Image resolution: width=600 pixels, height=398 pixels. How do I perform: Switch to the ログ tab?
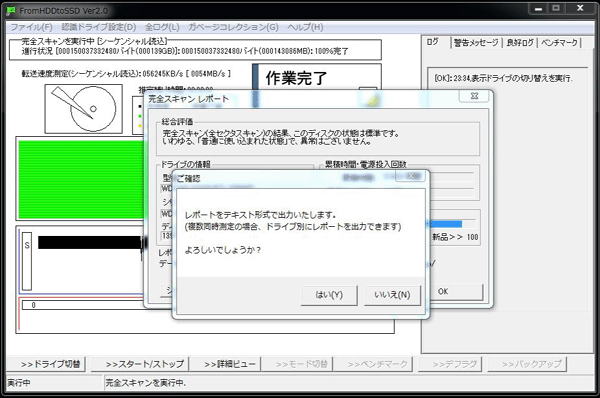(x=434, y=42)
